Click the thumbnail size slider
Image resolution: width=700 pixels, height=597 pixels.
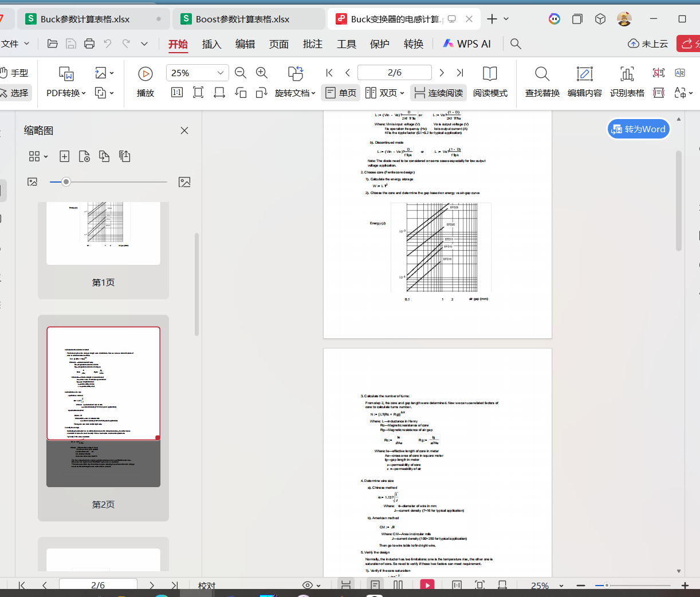(x=66, y=182)
